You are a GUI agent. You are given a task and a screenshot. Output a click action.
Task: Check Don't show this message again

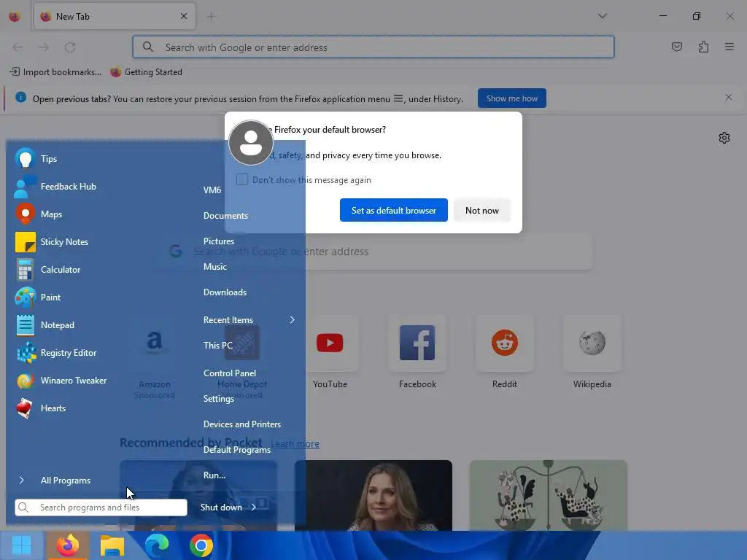(x=242, y=179)
